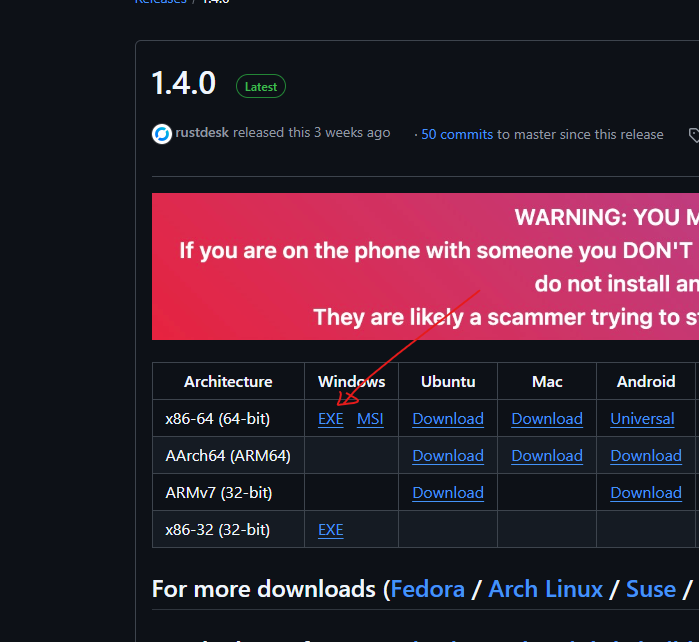699x642 pixels.
Task: Download Ubuntu build for ARMv7
Action: tap(448, 493)
